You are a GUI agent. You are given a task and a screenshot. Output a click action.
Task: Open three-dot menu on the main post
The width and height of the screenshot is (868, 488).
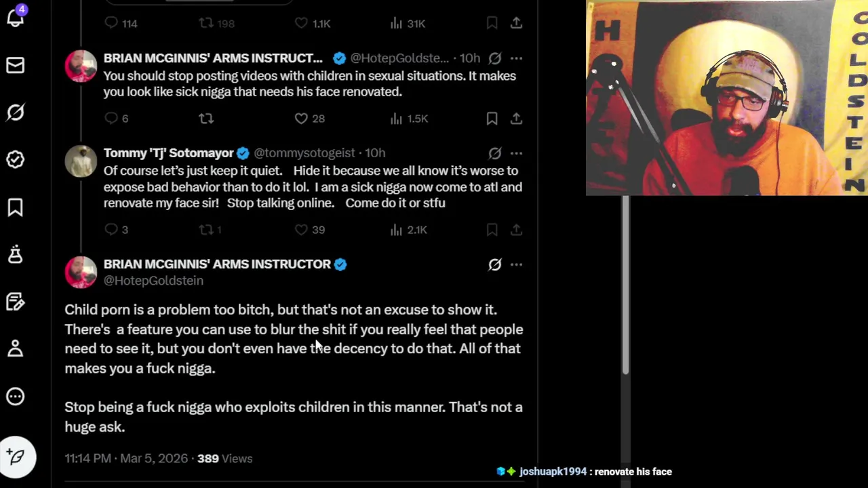tap(516, 264)
